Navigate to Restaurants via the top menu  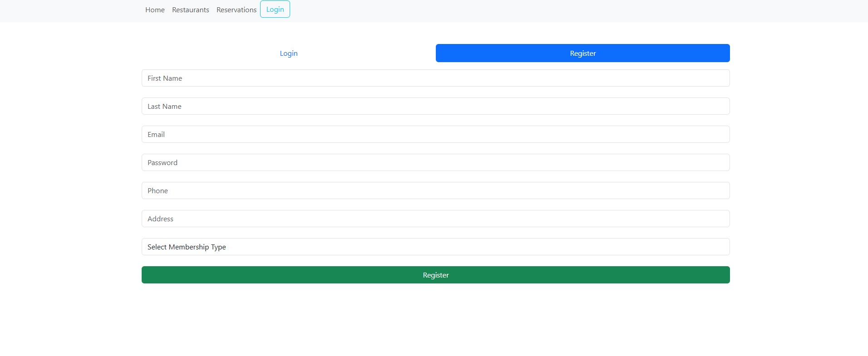point(190,10)
